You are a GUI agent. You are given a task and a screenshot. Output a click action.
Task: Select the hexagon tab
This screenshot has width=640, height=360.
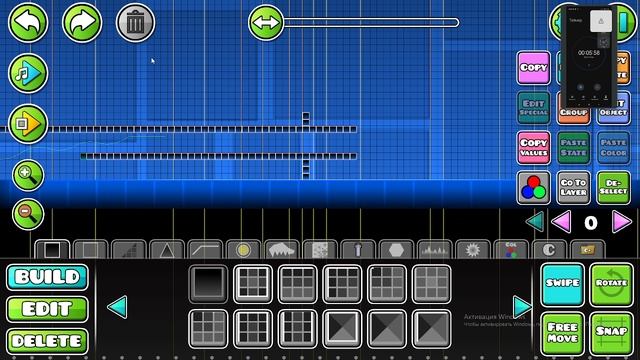coord(396,249)
